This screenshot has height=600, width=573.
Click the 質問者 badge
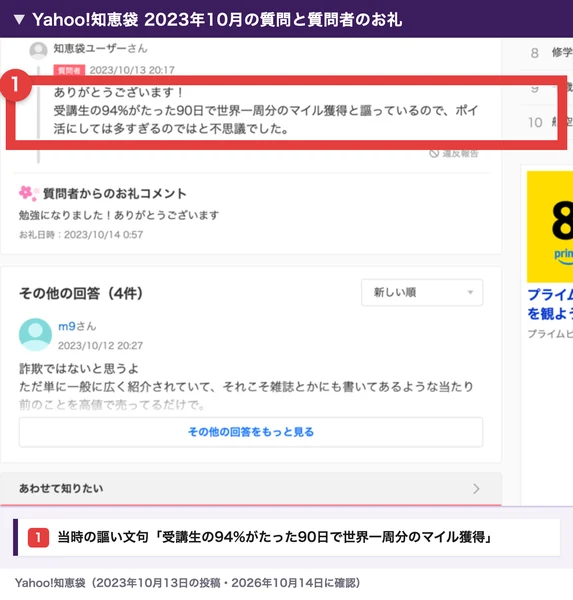[x=69, y=70]
